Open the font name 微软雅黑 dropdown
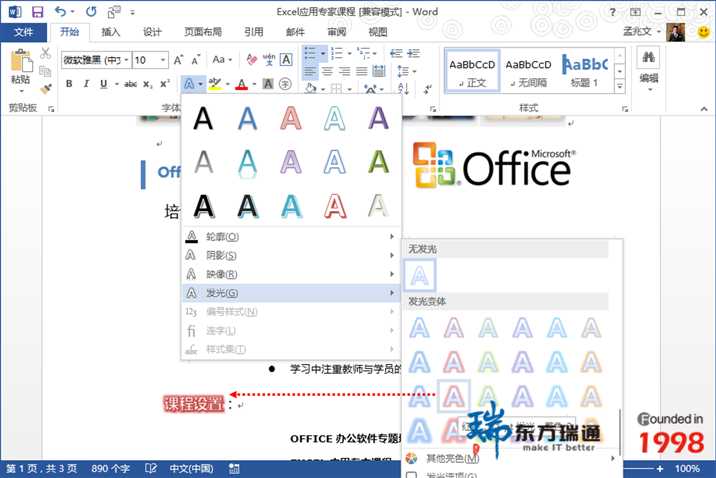The height and width of the screenshot is (478, 716). (126, 60)
